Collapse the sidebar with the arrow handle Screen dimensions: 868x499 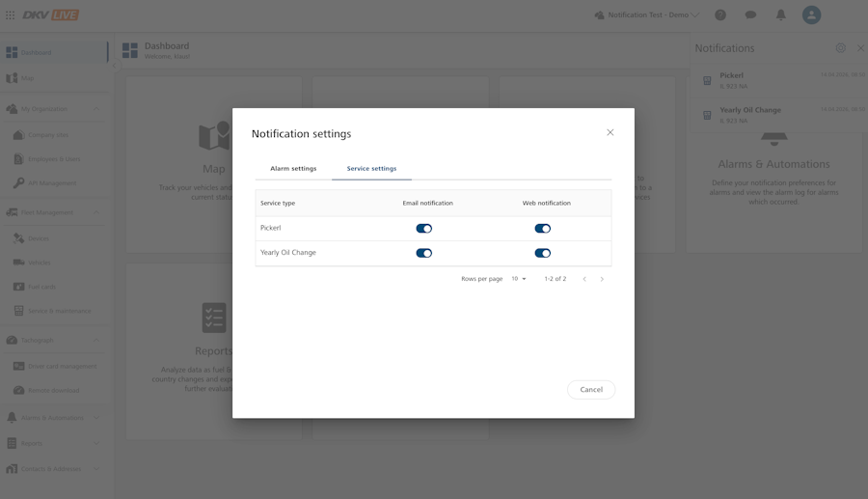[115, 66]
